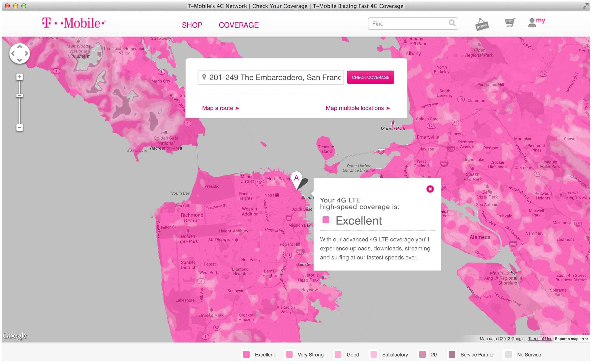Click the Good legend swatch
The image size is (592, 364).
[338, 354]
